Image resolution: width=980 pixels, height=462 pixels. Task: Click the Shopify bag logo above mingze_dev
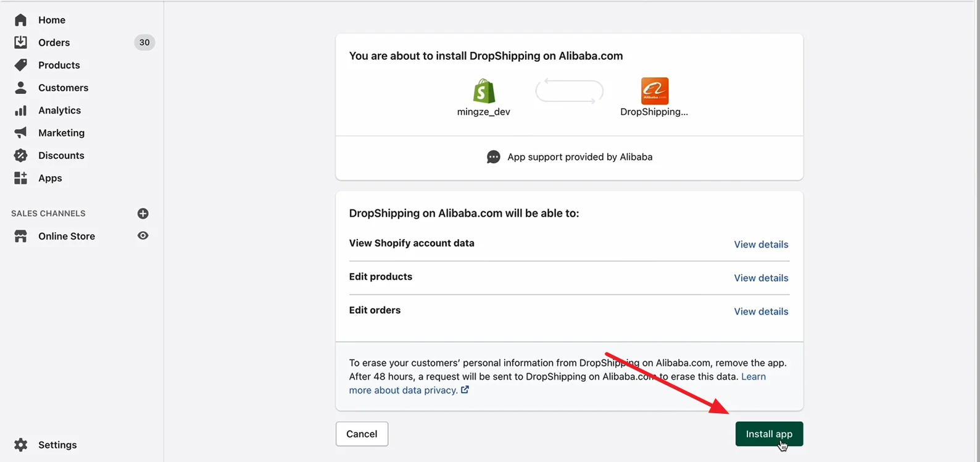pyautogui.click(x=484, y=91)
